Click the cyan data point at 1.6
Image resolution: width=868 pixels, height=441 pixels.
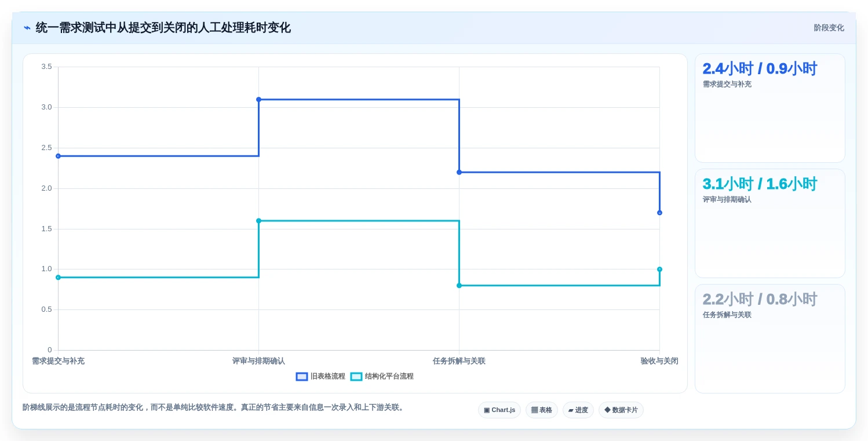tap(258, 221)
